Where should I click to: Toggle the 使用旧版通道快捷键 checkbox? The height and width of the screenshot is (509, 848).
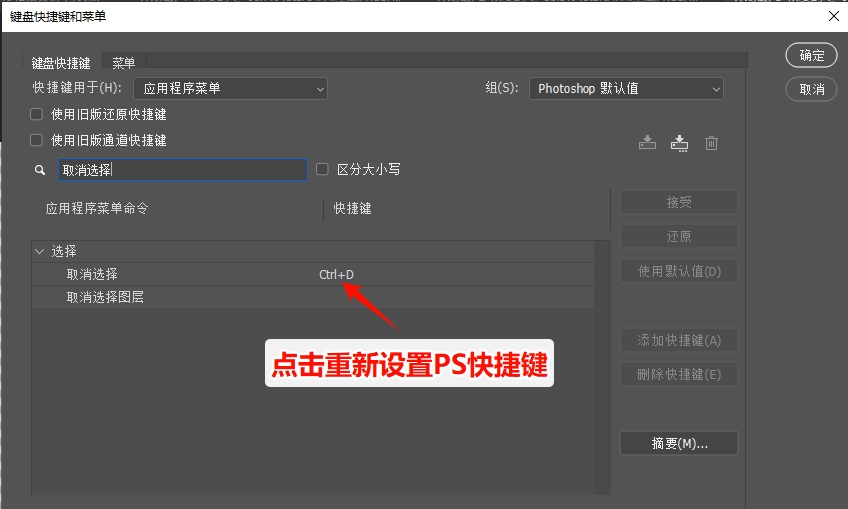coord(37,141)
